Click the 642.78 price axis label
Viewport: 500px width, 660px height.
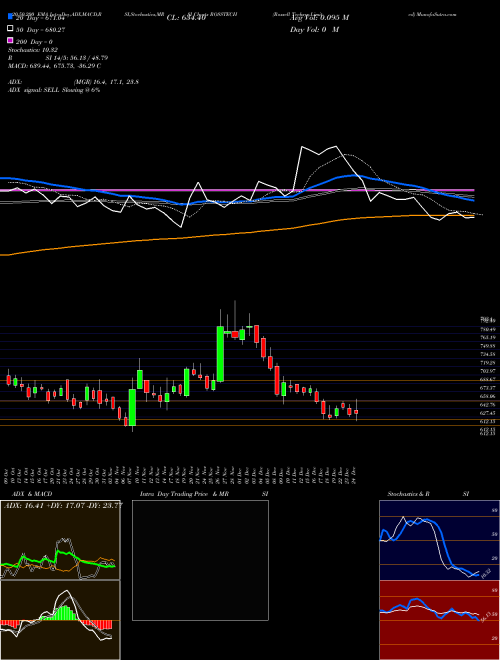(488, 405)
